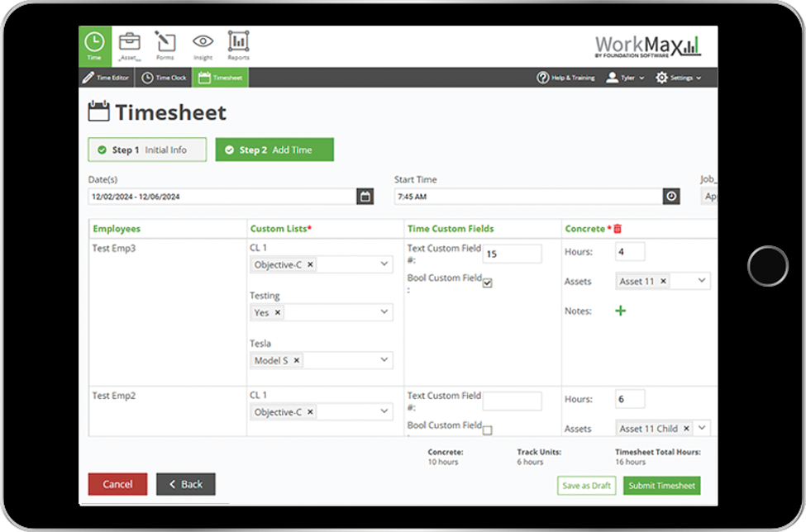Check Bool Custom Field for Test Emp2
The height and width of the screenshot is (532, 806).
point(487,430)
